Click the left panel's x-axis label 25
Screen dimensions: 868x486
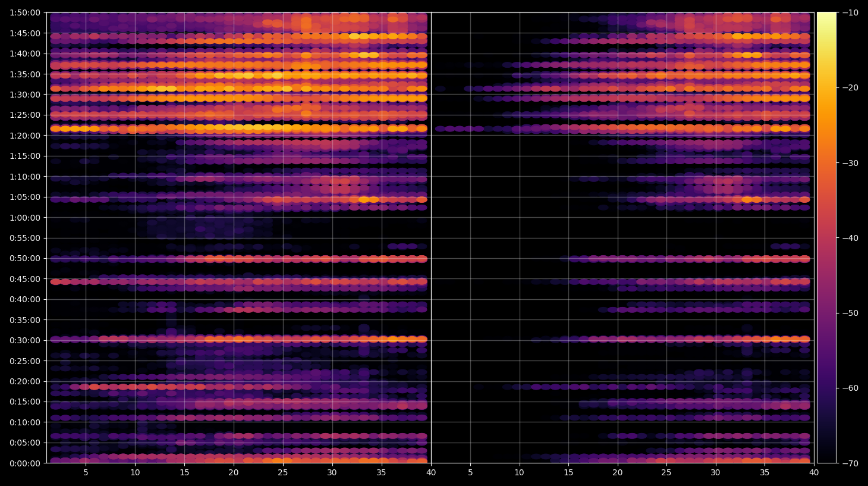(x=282, y=473)
